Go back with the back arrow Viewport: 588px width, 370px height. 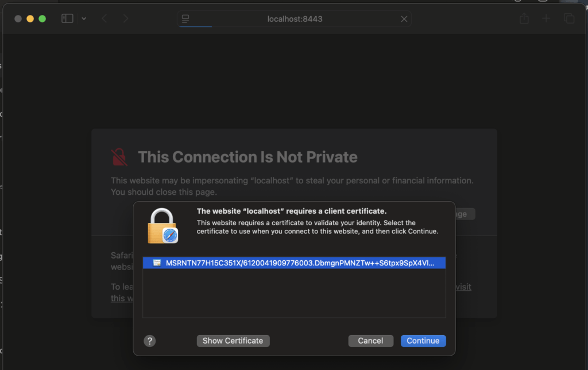[105, 18]
